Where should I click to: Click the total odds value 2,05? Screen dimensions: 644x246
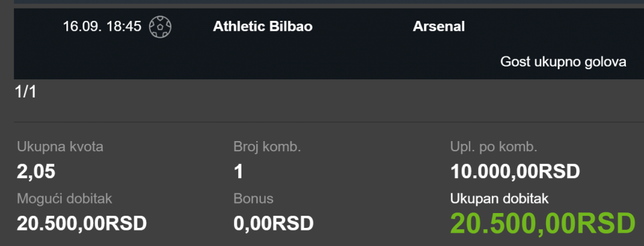pos(36,171)
